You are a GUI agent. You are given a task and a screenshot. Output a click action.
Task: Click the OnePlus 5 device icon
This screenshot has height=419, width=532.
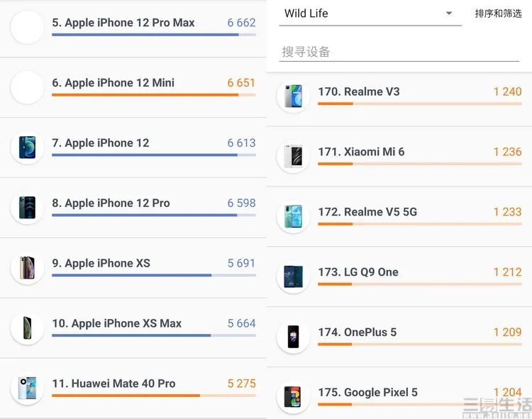coord(293,336)
